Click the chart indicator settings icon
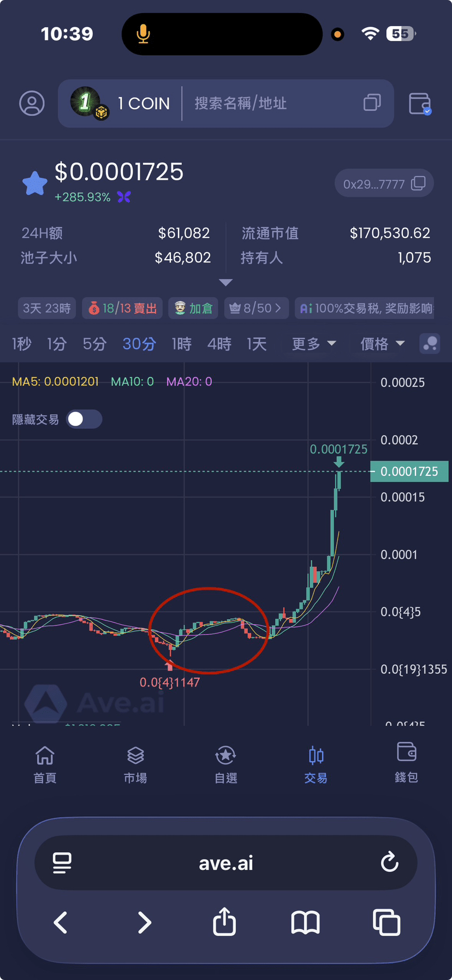Image resolution: width=452 pixels, height=980 pixels. click(x=430, y=344)
